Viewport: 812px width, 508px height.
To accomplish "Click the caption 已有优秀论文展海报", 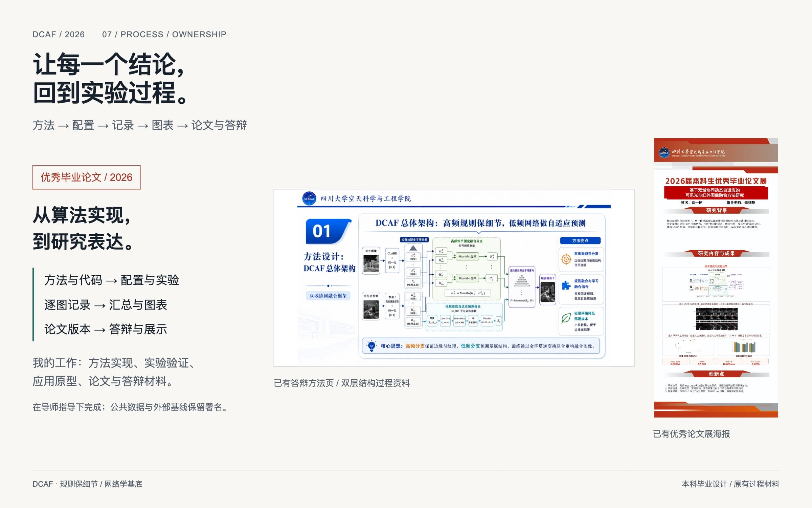I will pyautogui.click(x=691, y=434).
